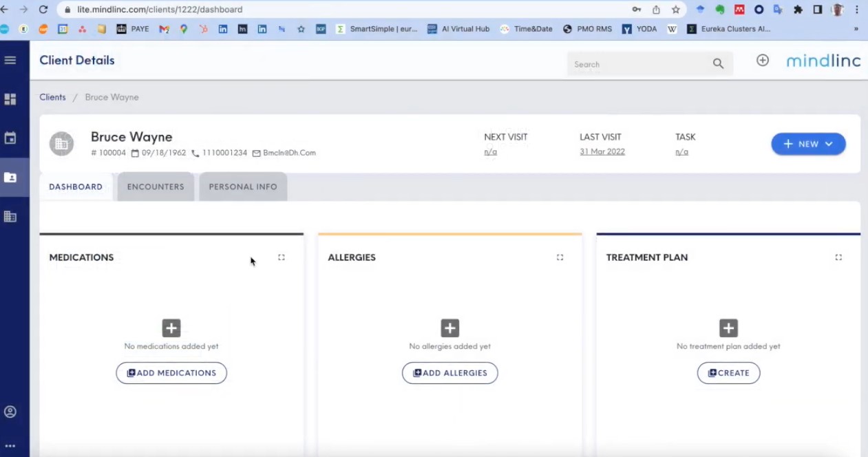Click the plus circle icon near mindlinc logo
The image size is (868, 457).
(763, 61)
